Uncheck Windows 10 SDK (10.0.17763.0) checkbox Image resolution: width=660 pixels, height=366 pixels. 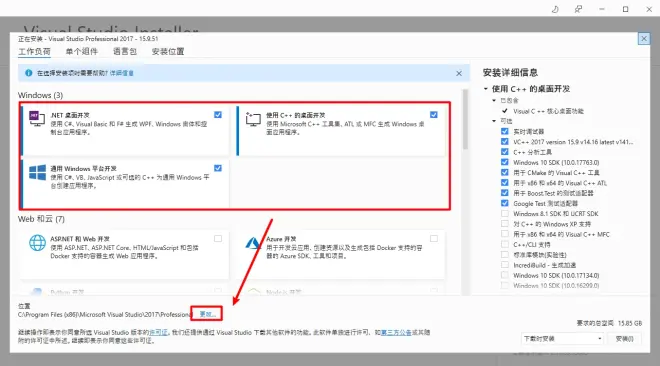tap(505, 162)
